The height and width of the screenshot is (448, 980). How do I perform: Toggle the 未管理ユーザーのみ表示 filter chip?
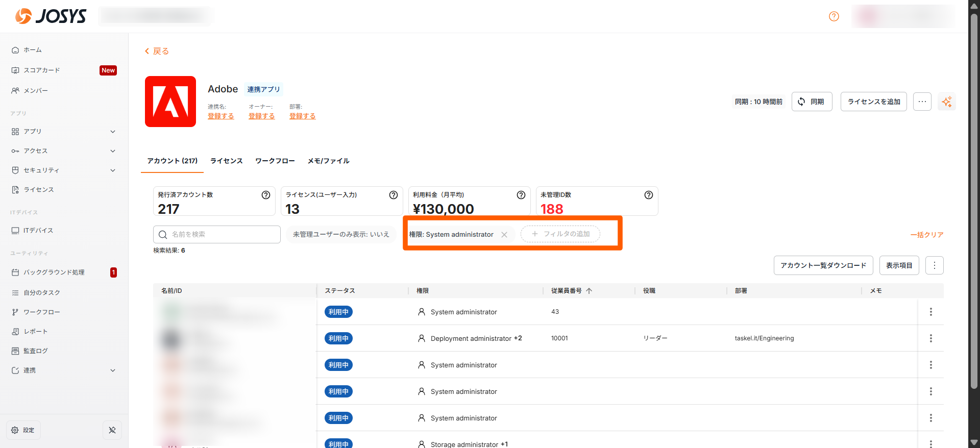click(x=341, y=234)
